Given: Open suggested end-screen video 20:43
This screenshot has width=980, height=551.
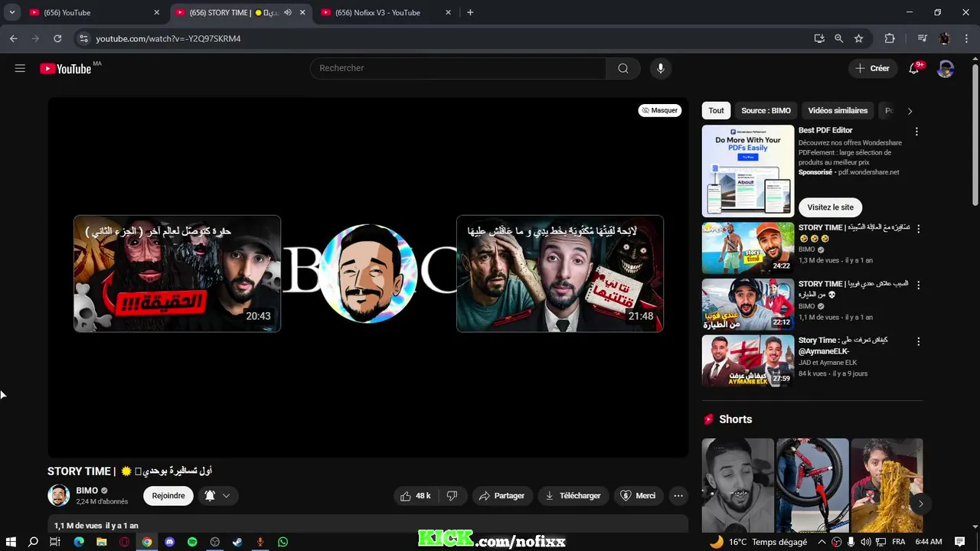Looking at the screenshot, I should (178, 273).
